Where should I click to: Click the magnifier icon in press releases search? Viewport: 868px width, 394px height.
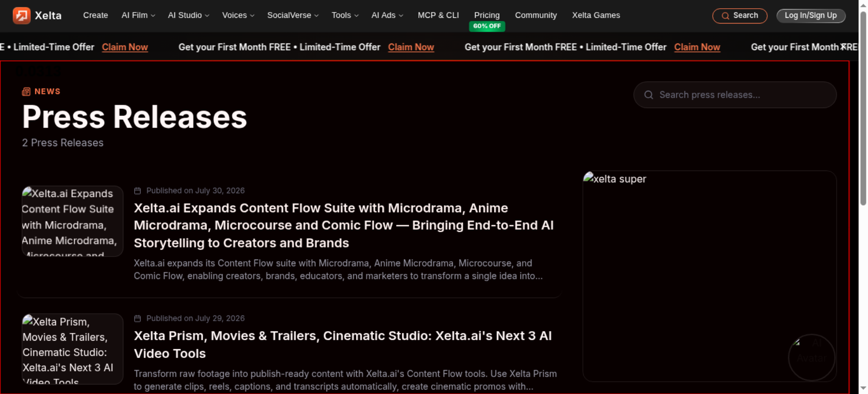point(649,95)
